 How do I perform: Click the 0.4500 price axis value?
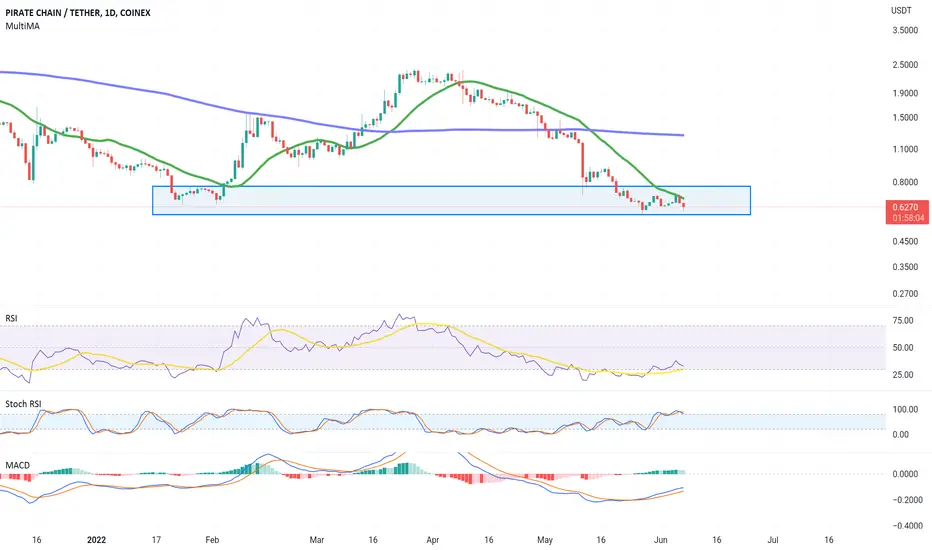click(x=905, y=241)
